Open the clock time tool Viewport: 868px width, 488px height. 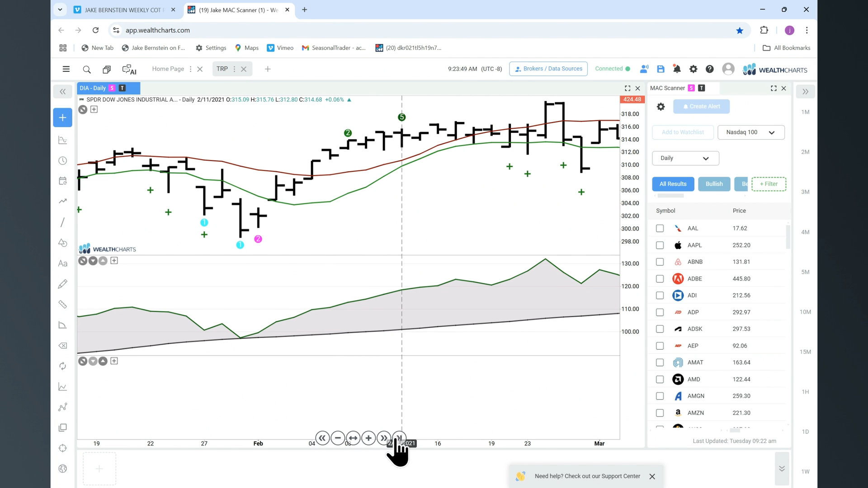click(x=62, y=161)
